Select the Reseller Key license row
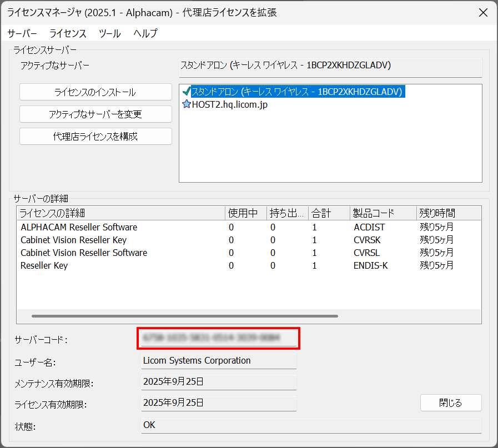Viewport: 498px width, 448px height. pyautogui.click(x=249, y=265)
